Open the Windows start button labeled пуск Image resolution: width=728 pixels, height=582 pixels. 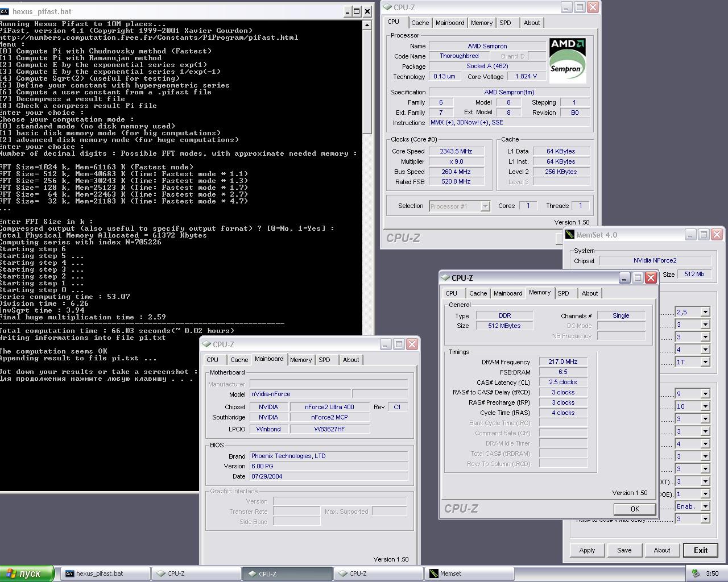tap(27, 573)
